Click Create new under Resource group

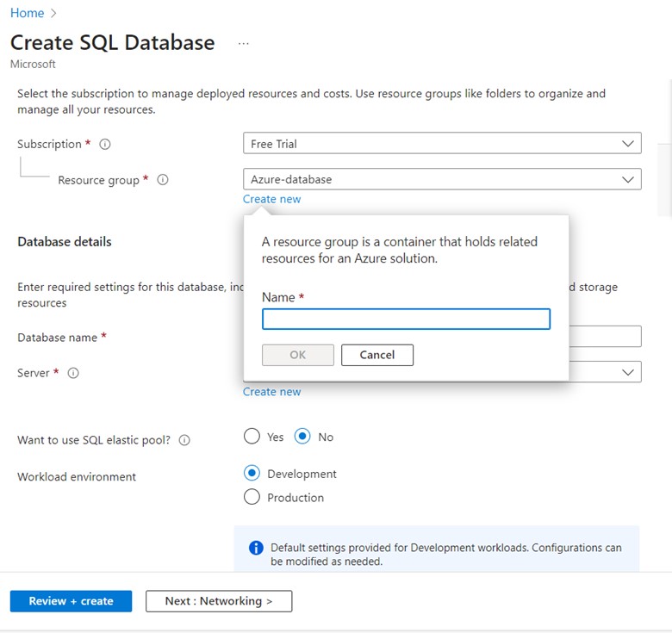pyautogui.click(x=271, y=199)
